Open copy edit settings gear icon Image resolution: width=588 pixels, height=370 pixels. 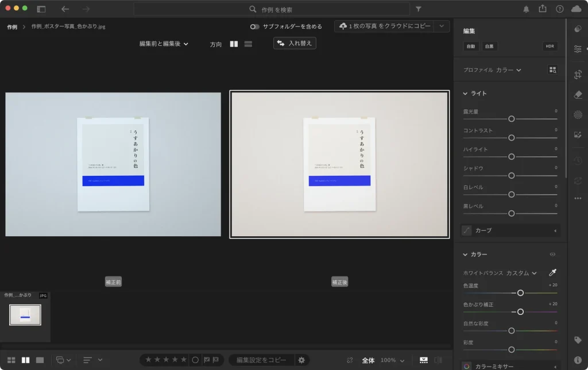click(x=301, y=360)
